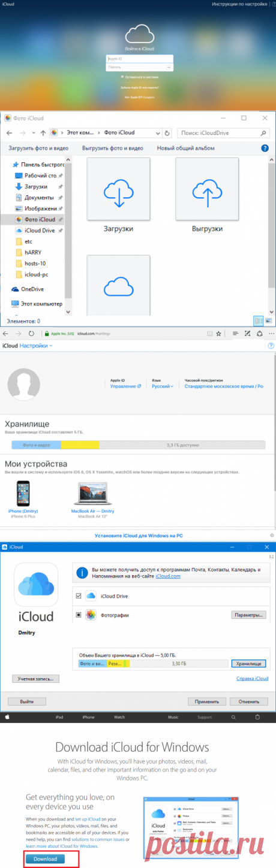Open the iCloud.com link in the info message
The height and width of the screenshot is (868, 276).
[x=168, y=576]
